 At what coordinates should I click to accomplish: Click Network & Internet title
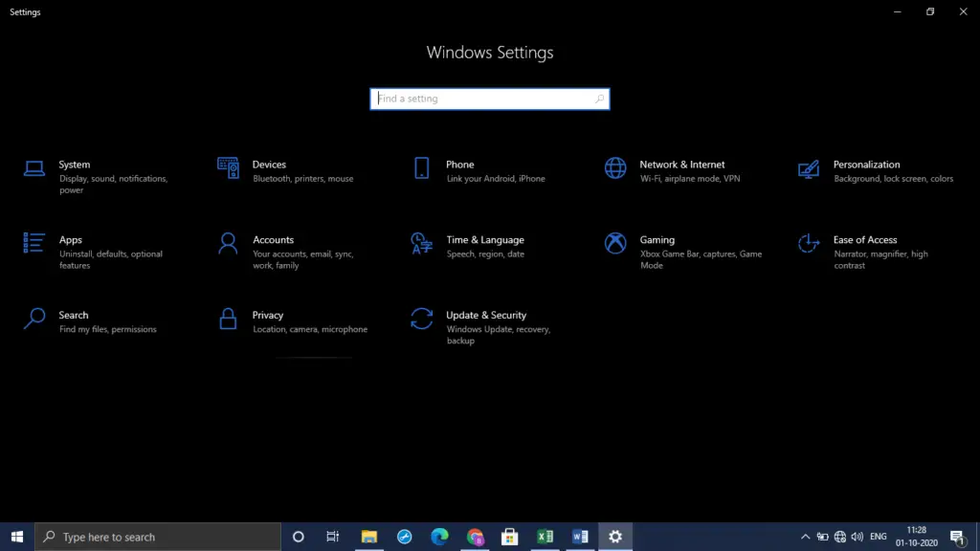point(681,165)
